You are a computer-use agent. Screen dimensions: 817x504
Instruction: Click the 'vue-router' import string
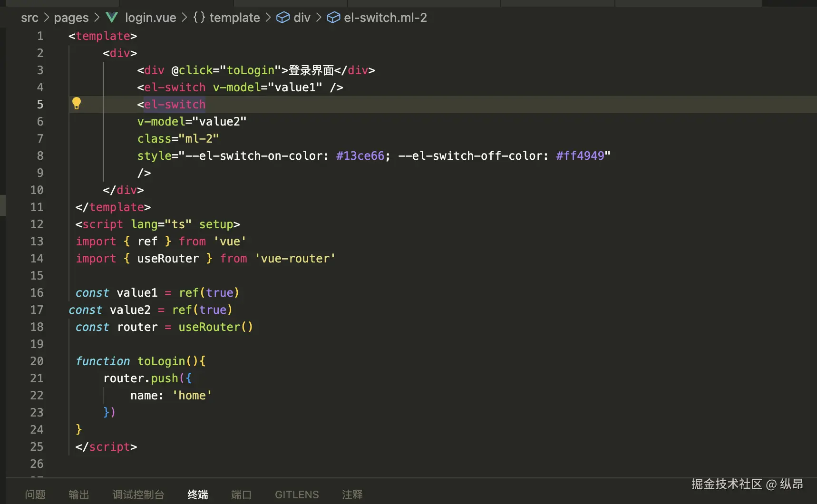click(295, 259)
